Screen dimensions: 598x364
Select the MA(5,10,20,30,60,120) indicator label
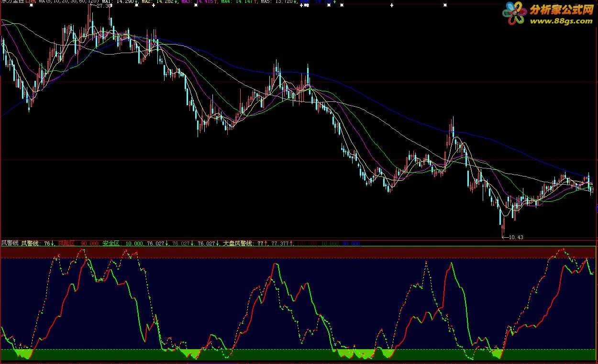click(x=68, y=2)
